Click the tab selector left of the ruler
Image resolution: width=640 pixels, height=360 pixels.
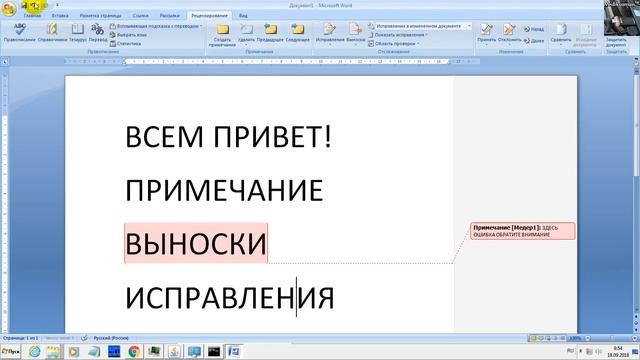pyautogui.click(x=5, y=62)
